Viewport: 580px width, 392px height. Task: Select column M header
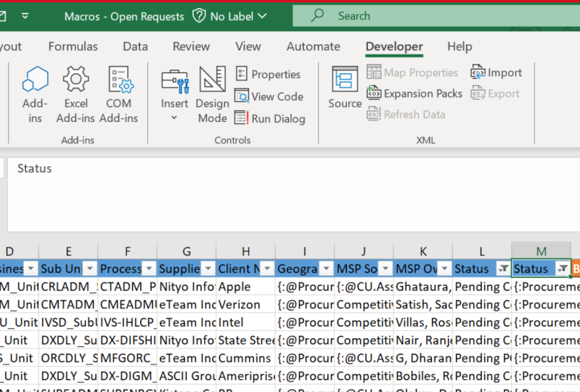tap(542, 251)
